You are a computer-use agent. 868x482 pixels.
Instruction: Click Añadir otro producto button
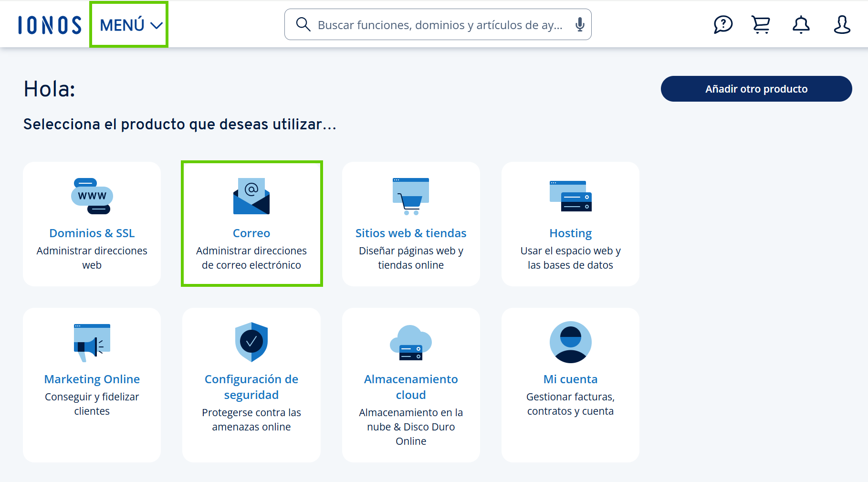[x=756, y=89]
